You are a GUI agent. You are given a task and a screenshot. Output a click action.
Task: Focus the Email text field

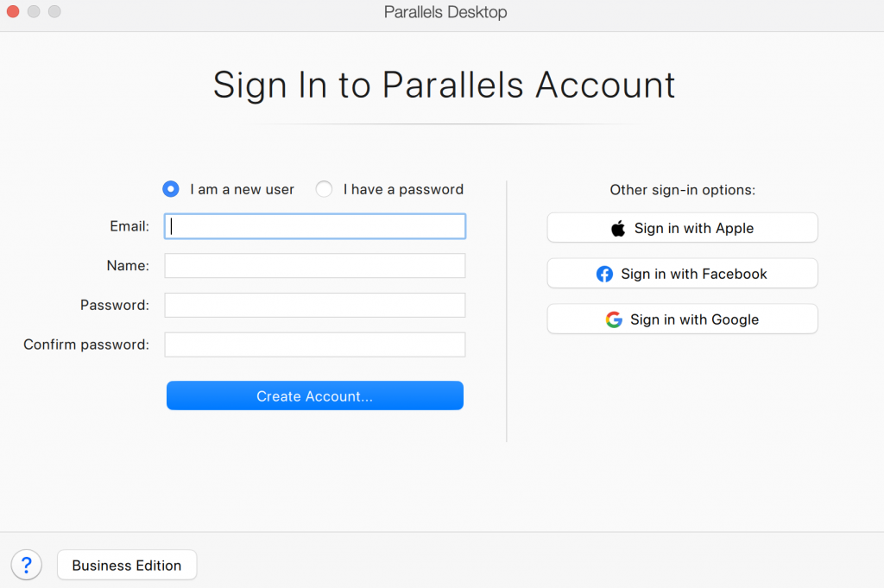click(315, 226)
